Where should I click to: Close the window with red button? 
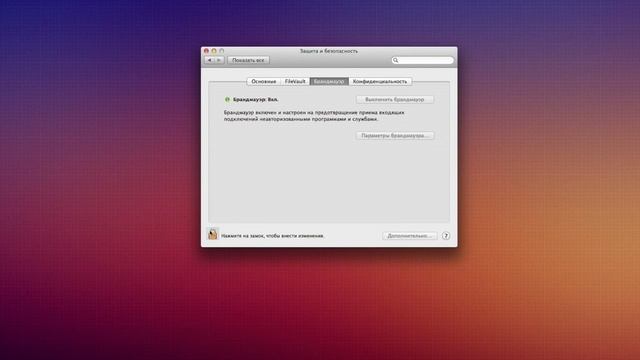206,51
